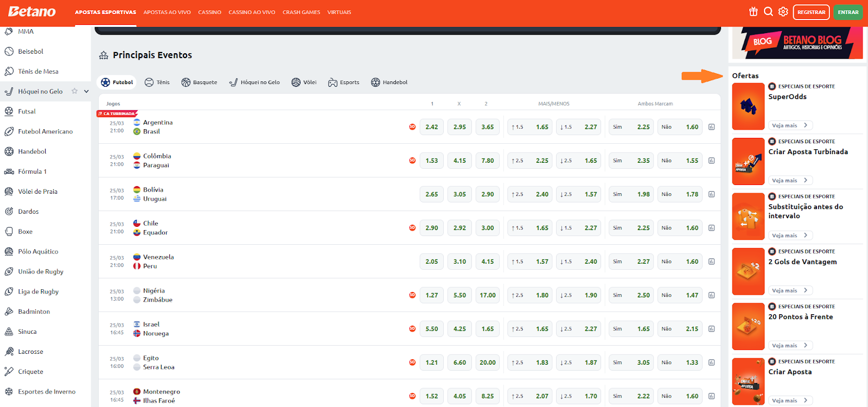Open the 2 Gols de Vantagem thumbnail
Viewport: 868px width, 407px height.
point(748,271)
